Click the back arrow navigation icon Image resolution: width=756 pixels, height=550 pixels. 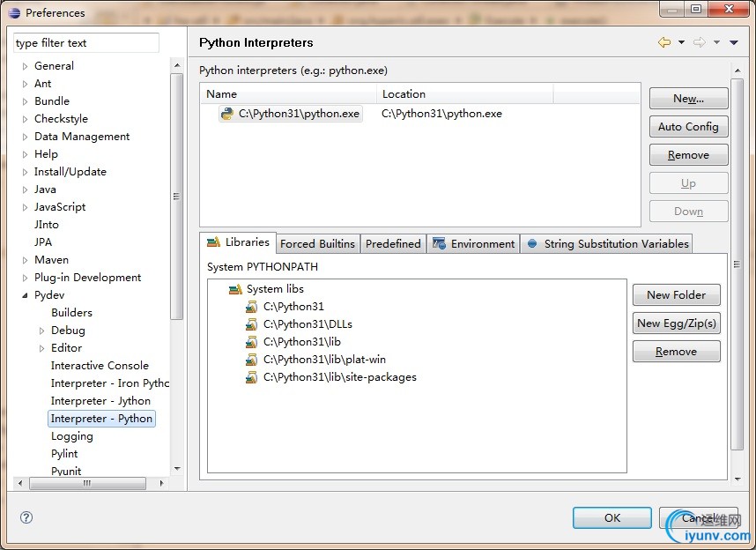pos(664,42)
